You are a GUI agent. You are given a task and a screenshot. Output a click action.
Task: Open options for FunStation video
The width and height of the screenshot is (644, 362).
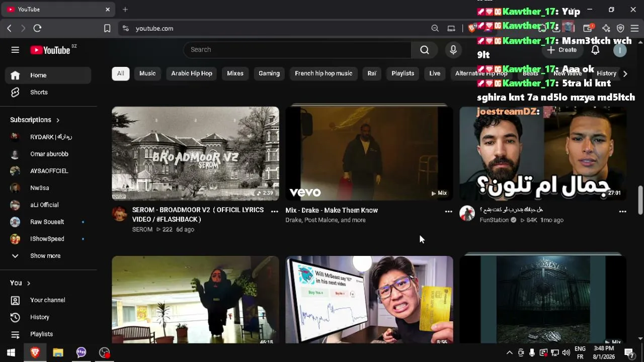(x=622, y=212)
